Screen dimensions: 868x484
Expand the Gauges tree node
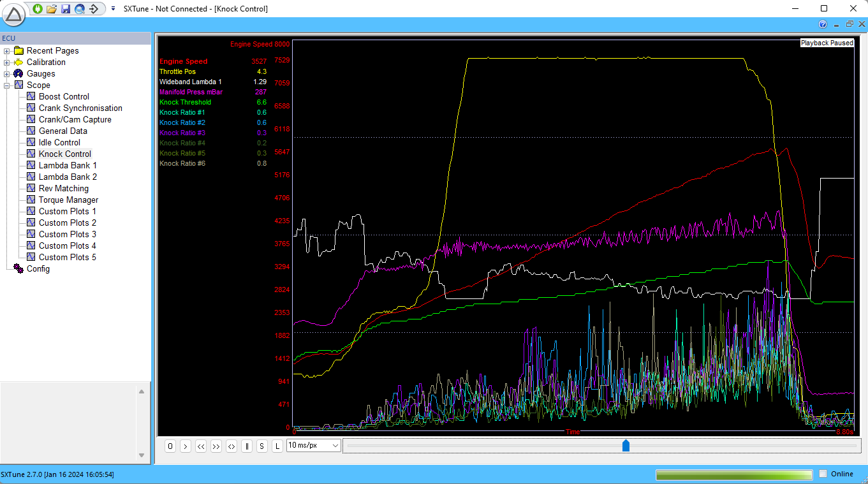click(6, 74)
